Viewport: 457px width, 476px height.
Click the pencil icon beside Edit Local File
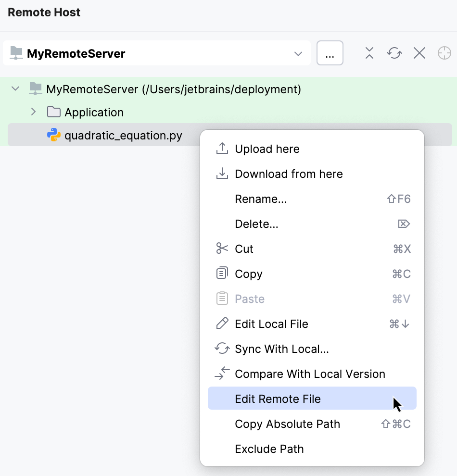pyautogui.click(x=222, y=324)
